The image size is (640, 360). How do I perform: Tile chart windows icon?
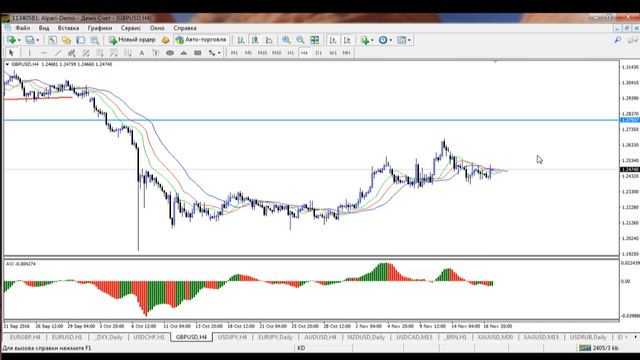coord(315,40)
